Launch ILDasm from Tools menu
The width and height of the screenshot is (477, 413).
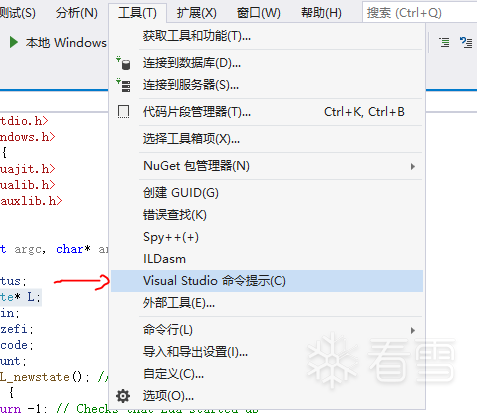tap(267, 259)
